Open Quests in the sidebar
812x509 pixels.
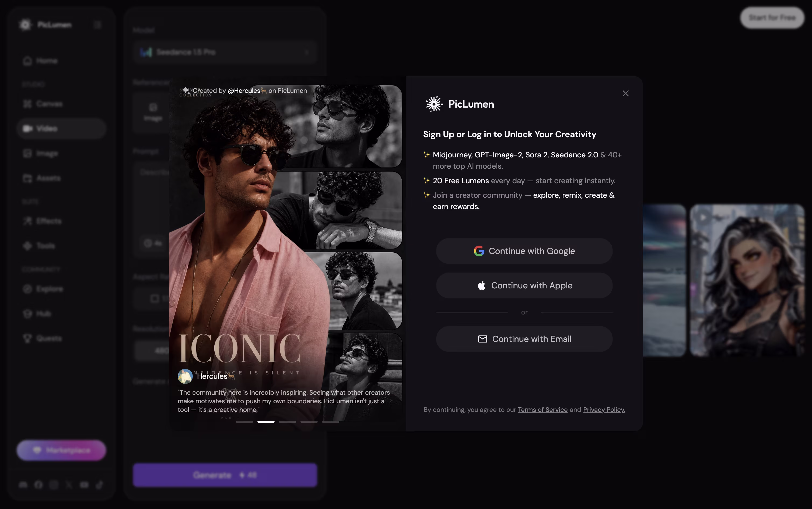coord(61,338)
